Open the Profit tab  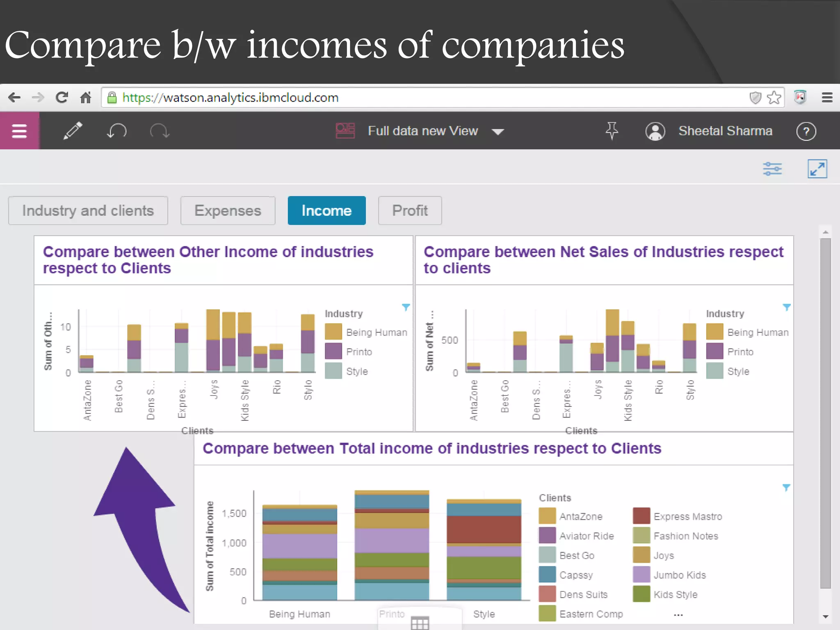click(x=410, y=210)
